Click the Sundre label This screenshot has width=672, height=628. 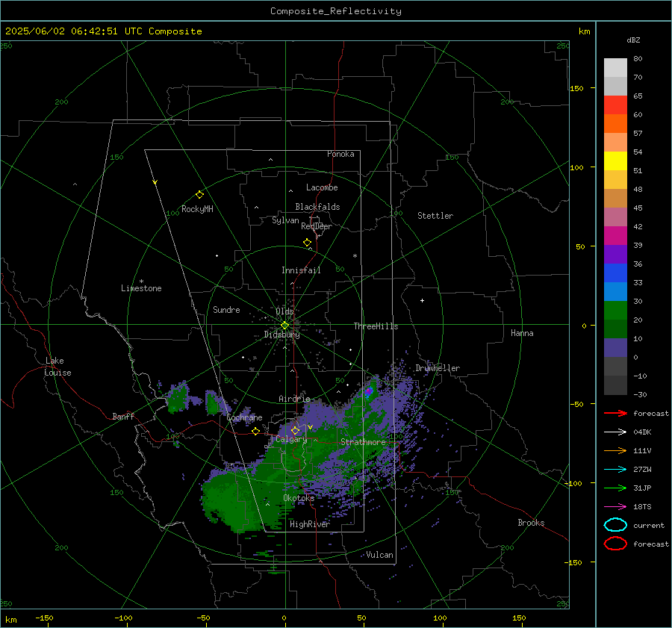coord(226,309)
